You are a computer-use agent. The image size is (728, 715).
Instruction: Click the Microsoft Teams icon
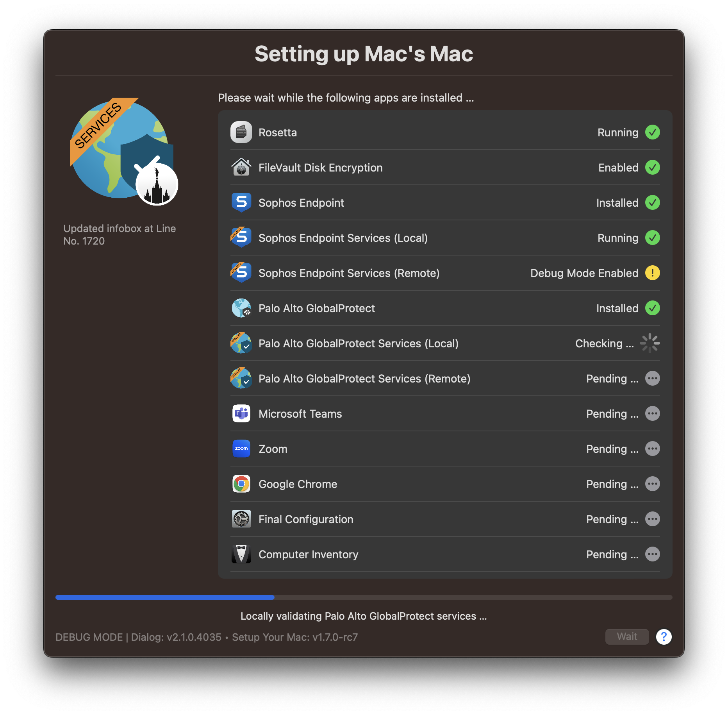point(241,413)
